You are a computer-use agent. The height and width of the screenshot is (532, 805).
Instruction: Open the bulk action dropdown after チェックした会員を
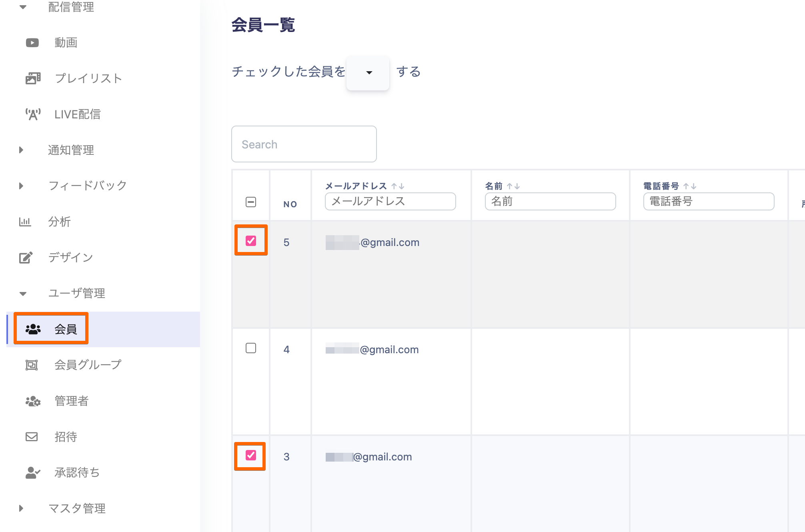pyautogui.click(x=368, y=72)
